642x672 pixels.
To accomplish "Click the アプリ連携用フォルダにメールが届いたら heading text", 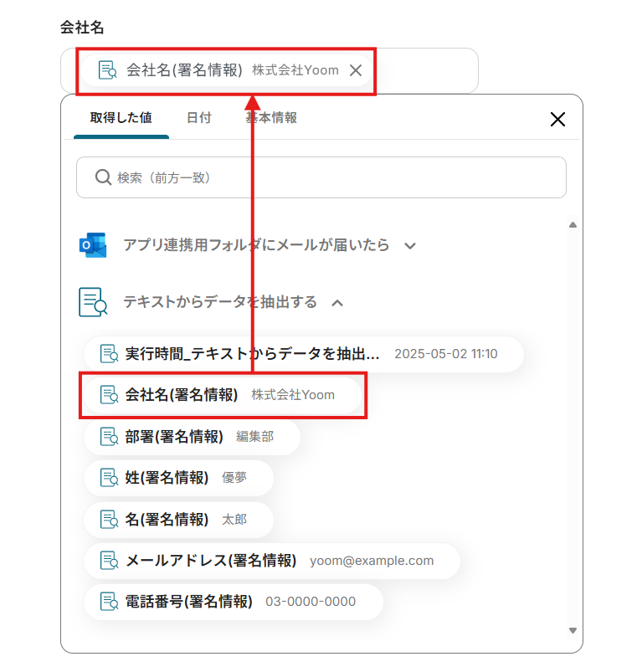I will point(256,245).
